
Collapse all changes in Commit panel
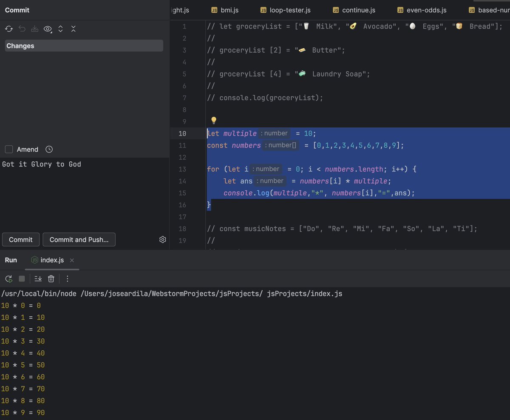pos(73,29)
